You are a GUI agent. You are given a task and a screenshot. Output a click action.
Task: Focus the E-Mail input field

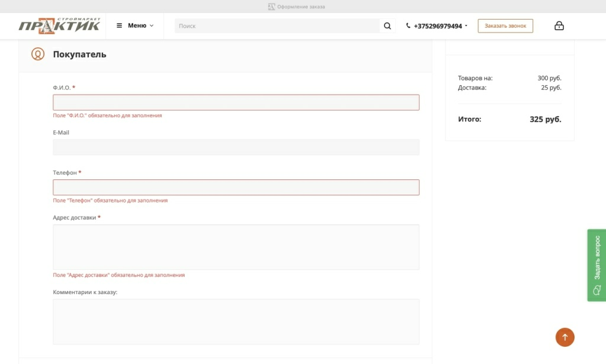236,147
